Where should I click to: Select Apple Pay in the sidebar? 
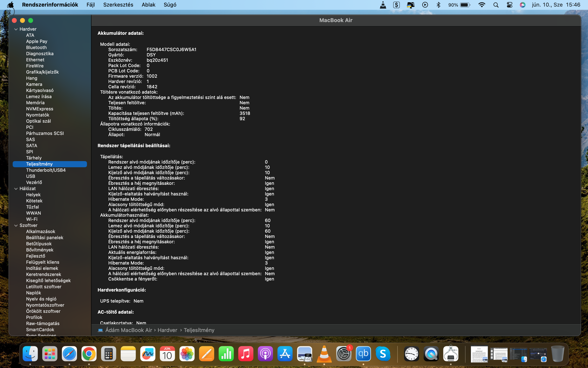37,41
